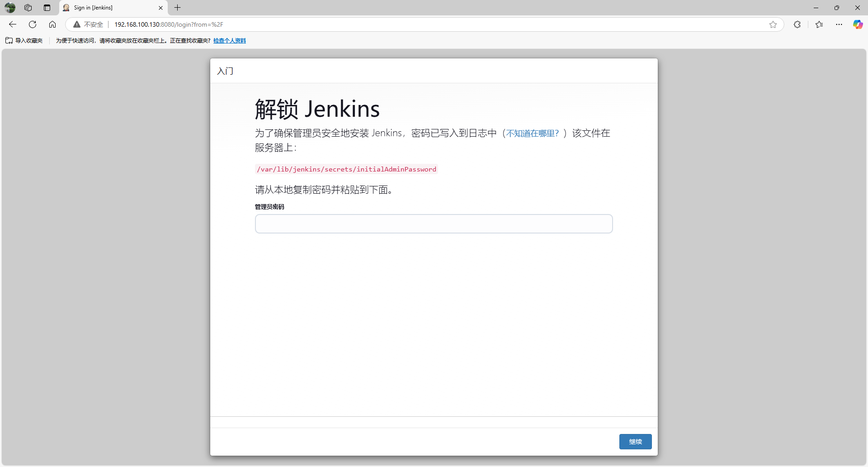868x467 pixels.
Task: Close the Sign in [Jenkins] tab
Action: click(x=160, y=8)
